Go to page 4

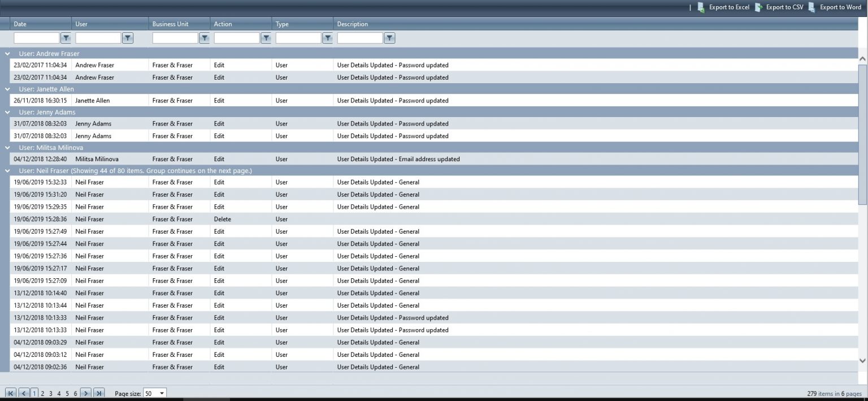59,394
